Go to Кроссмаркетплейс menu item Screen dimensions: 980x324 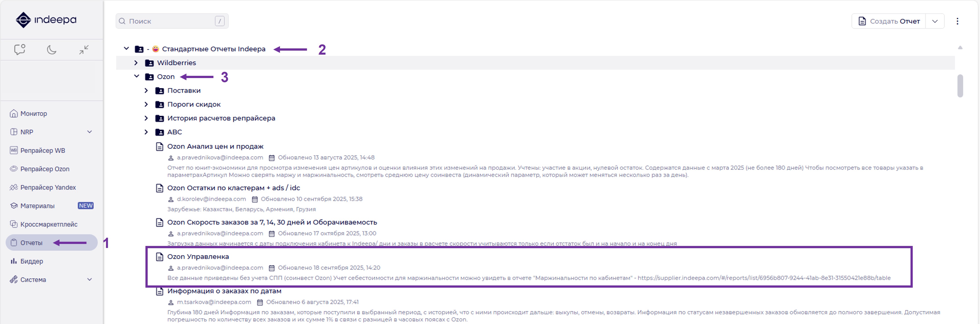[49, 224]
